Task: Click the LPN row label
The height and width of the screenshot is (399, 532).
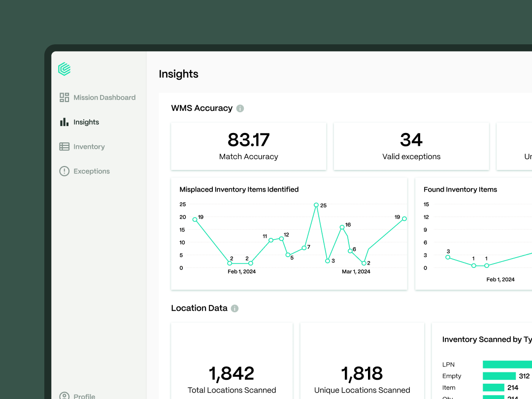Action: (449, 365)
